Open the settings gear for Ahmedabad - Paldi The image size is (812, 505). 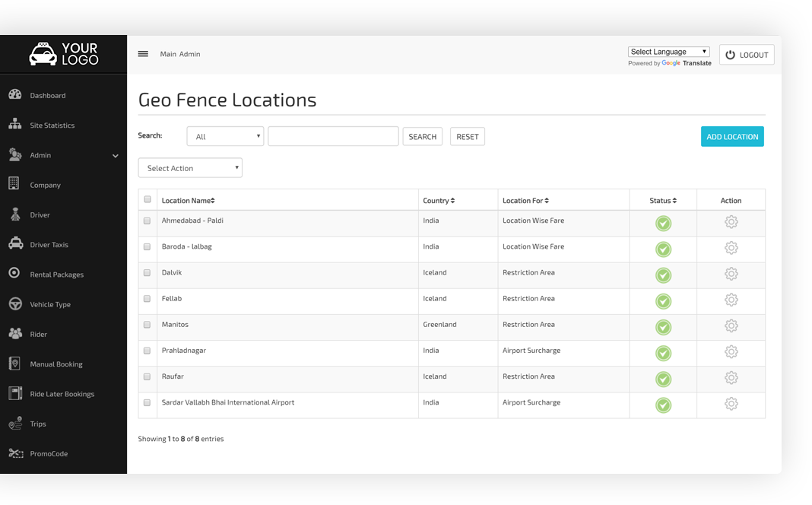731,222
